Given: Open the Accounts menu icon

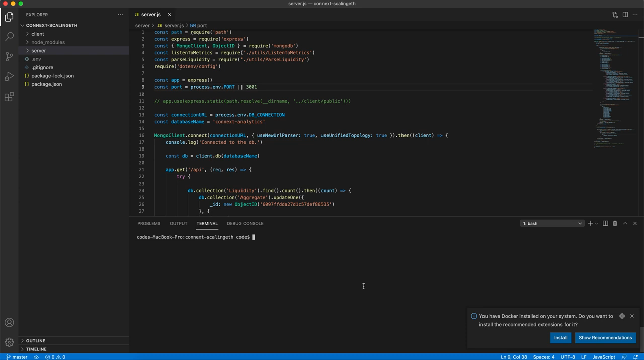Looking at the screenshot, I should tap(9, 323).
